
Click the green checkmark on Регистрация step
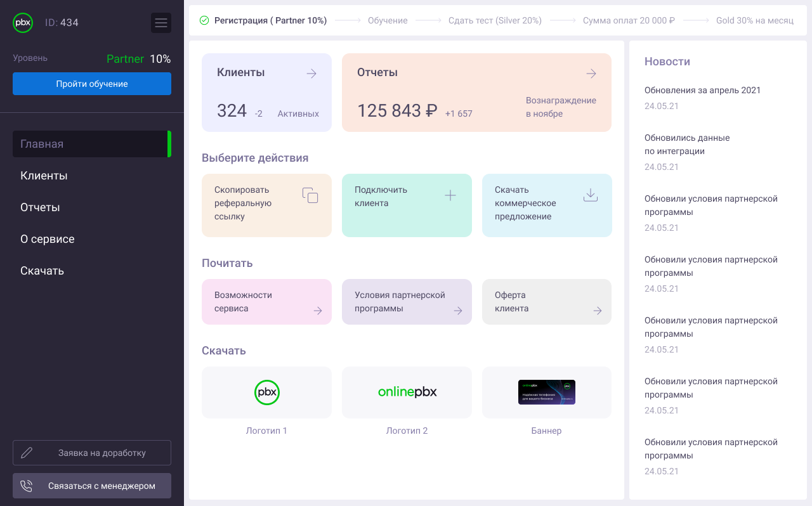[204, 20]
